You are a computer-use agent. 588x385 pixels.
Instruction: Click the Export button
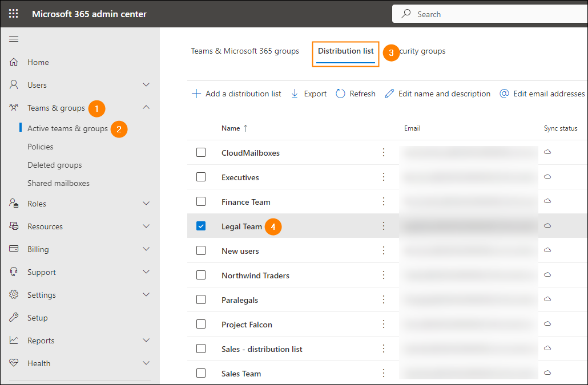309,94
